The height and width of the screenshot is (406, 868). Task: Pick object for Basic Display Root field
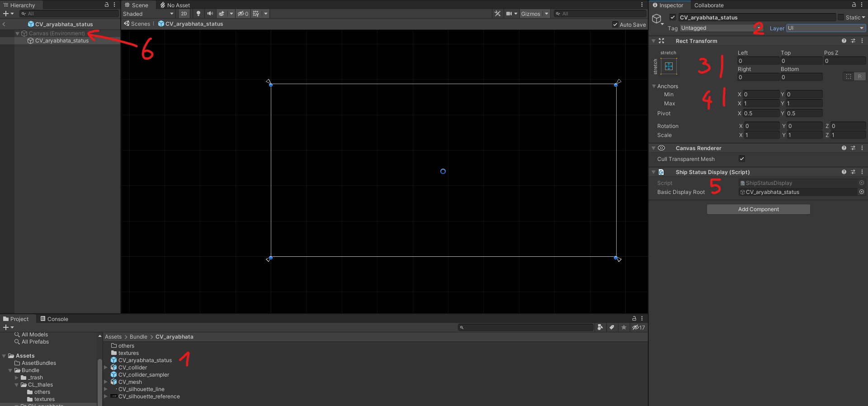click(862, 192)
